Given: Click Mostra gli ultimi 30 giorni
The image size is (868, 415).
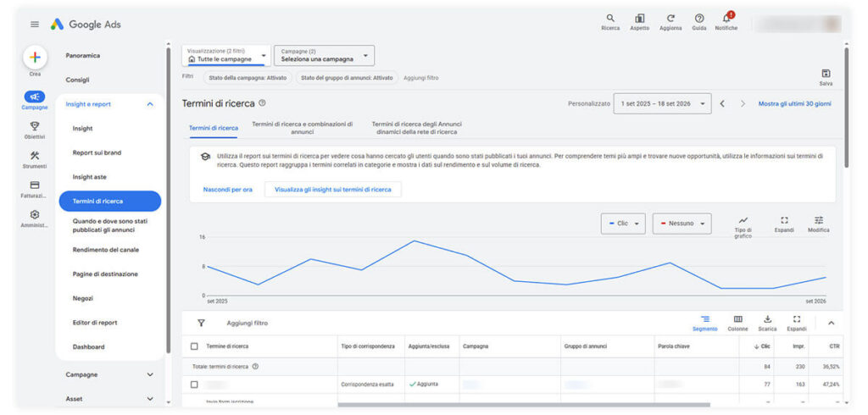Looking at the screenshot, I should click(794, 103).
